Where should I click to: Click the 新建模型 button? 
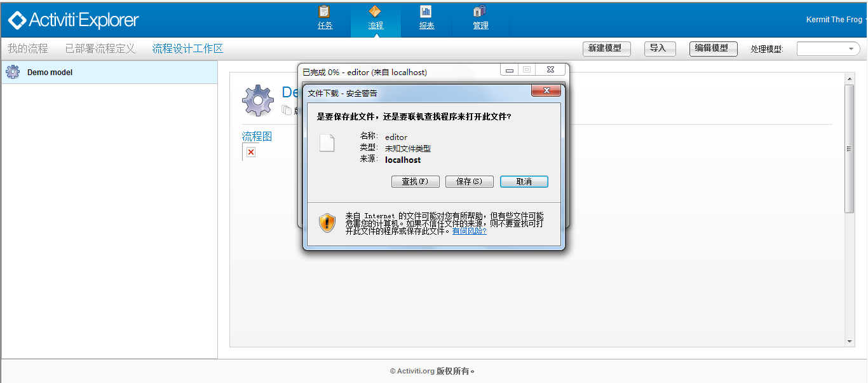pos(606,48)
